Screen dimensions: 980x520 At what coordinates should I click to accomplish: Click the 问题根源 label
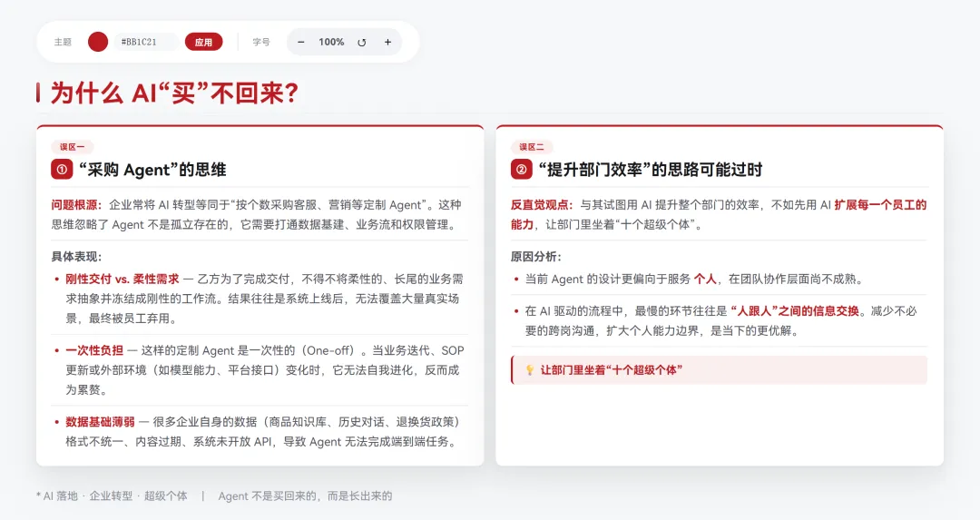coord(76,205)
